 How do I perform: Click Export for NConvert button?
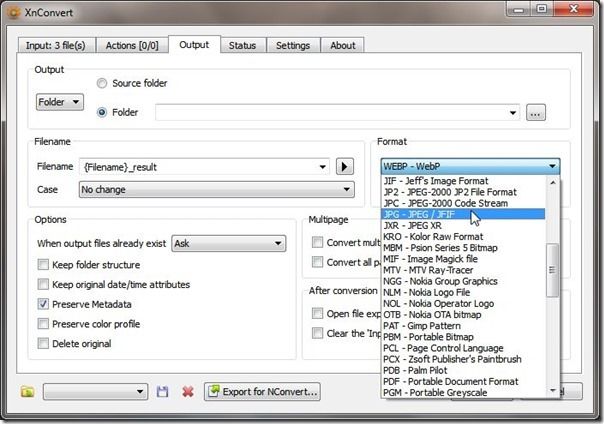click(262, 392)
